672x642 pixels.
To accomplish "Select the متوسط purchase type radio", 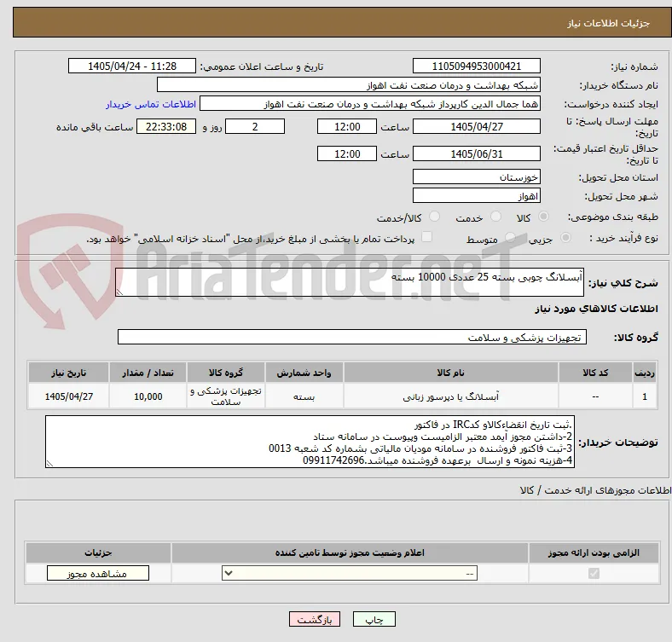I will coord(510,237).
